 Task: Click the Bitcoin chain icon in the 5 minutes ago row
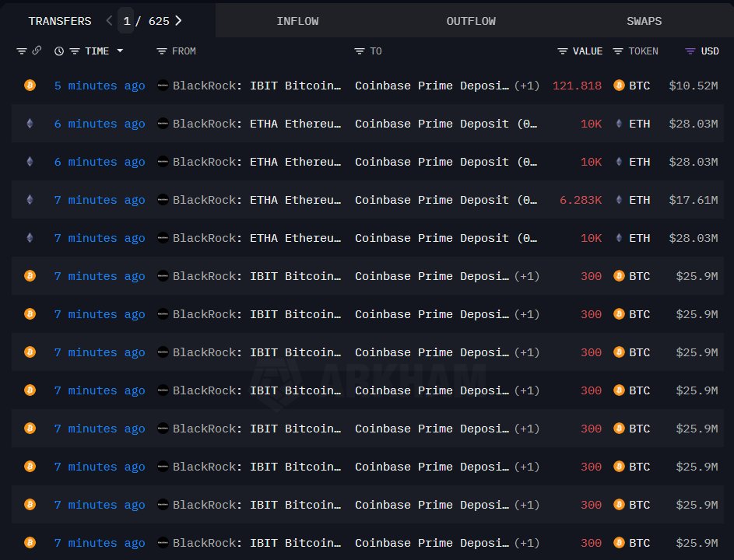30,85
